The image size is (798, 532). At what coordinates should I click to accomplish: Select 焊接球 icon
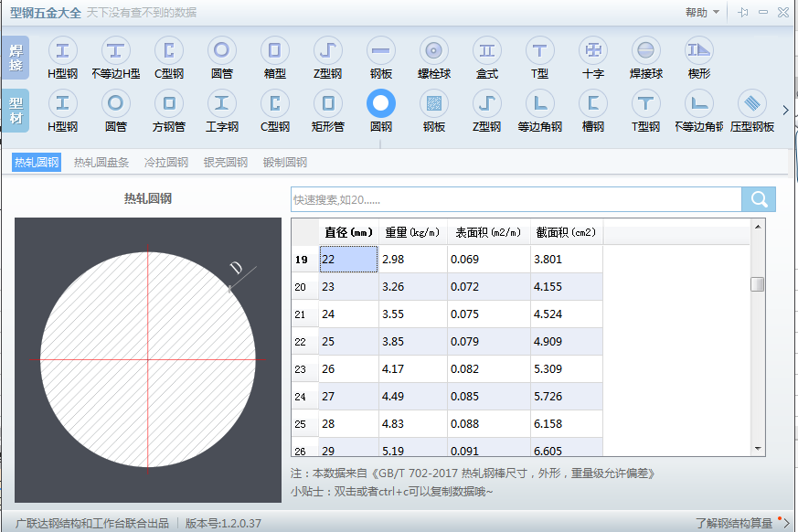[646, 50]
